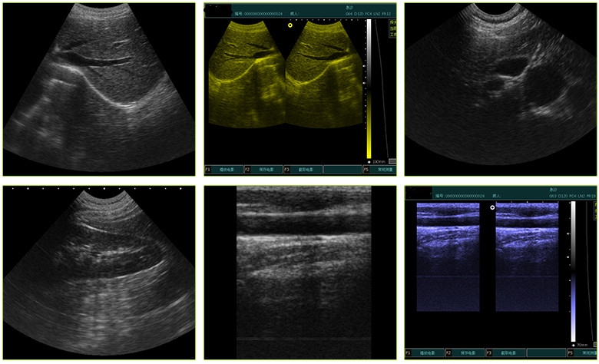Viewport: 599px width, 364px height.
Task: Click the yellow-text side menu at right edge
Action: coord(392,28)
